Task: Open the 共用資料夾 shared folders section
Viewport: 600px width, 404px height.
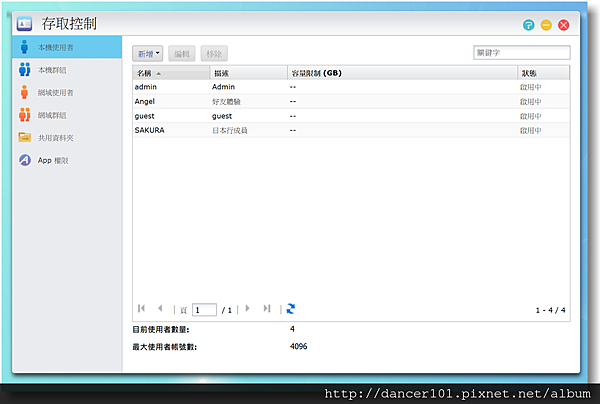Action: (67, 138)
